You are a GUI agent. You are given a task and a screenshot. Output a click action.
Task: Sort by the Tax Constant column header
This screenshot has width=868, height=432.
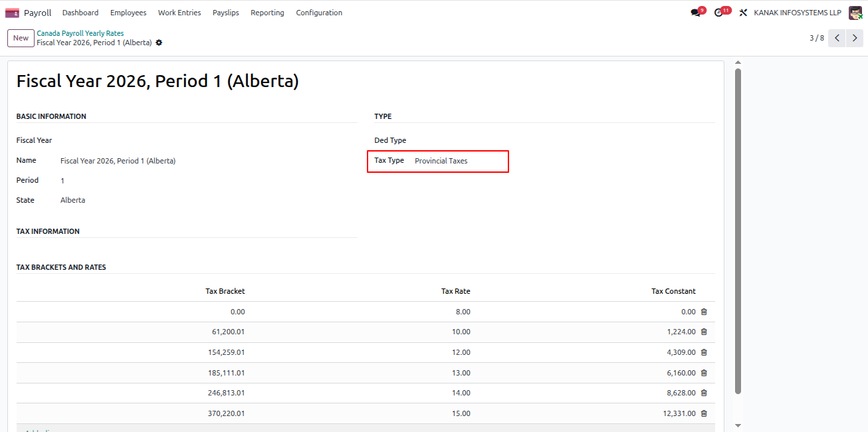[x=673, y=291]
